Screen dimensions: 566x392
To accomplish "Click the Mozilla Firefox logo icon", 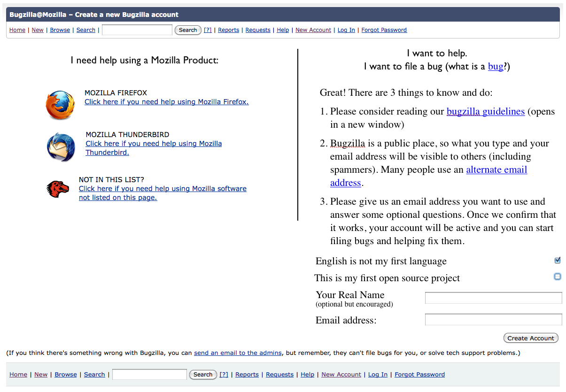I will click(x=60, y=105).
